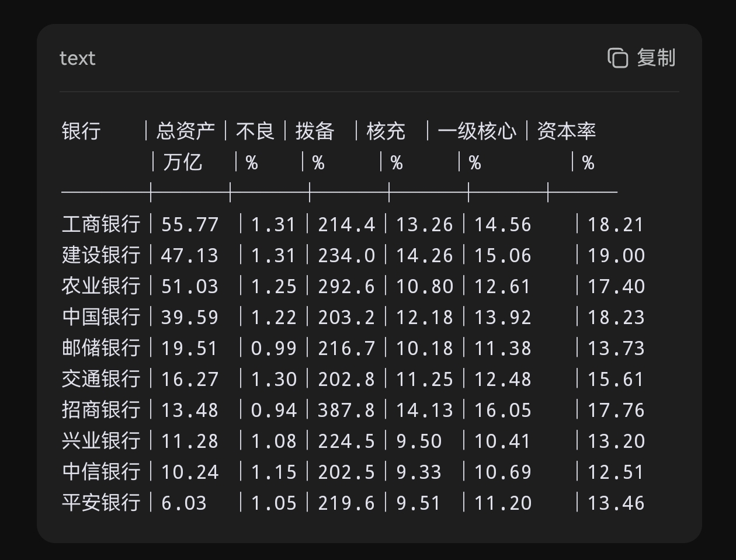The width and height of the screenshot is (736, 560).
Task: Click the 兴业银行 row label
Action: pos(101,441)
